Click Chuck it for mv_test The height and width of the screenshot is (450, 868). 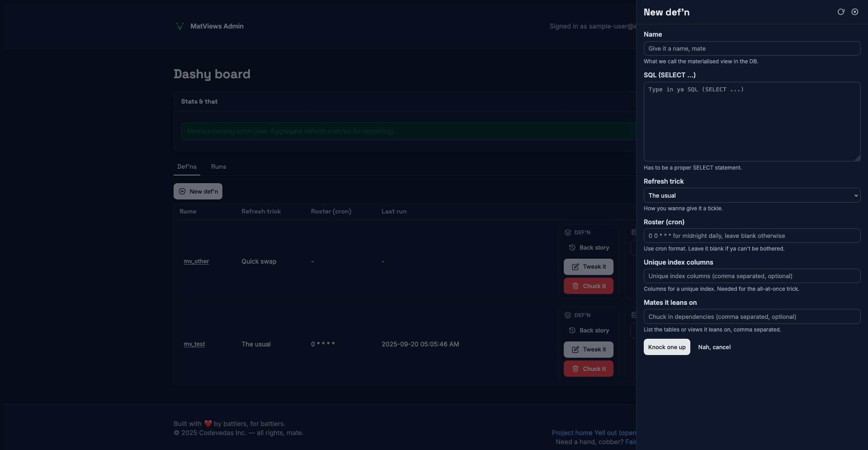(588, 369)
